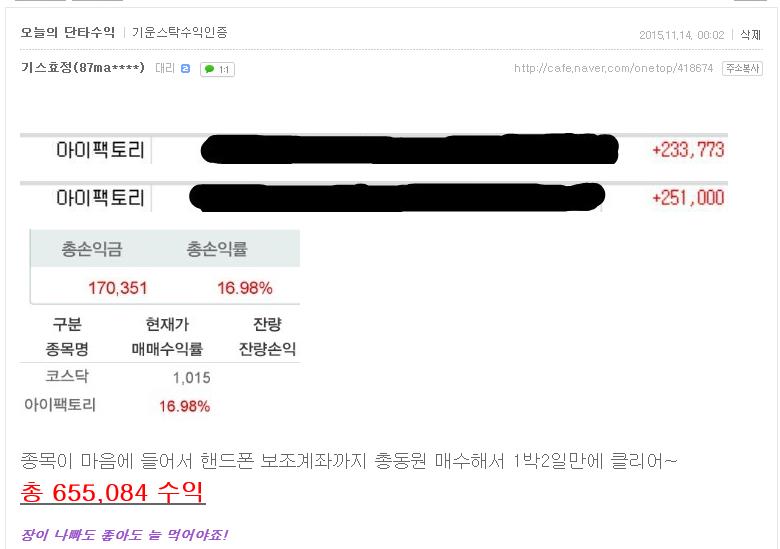
Task: Click the 170,351 total profit amount
Action: tap(118, 288)
